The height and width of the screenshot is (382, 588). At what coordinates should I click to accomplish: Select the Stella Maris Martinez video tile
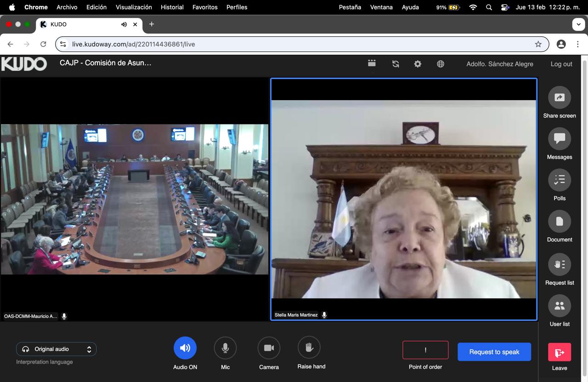pos(403,199)
